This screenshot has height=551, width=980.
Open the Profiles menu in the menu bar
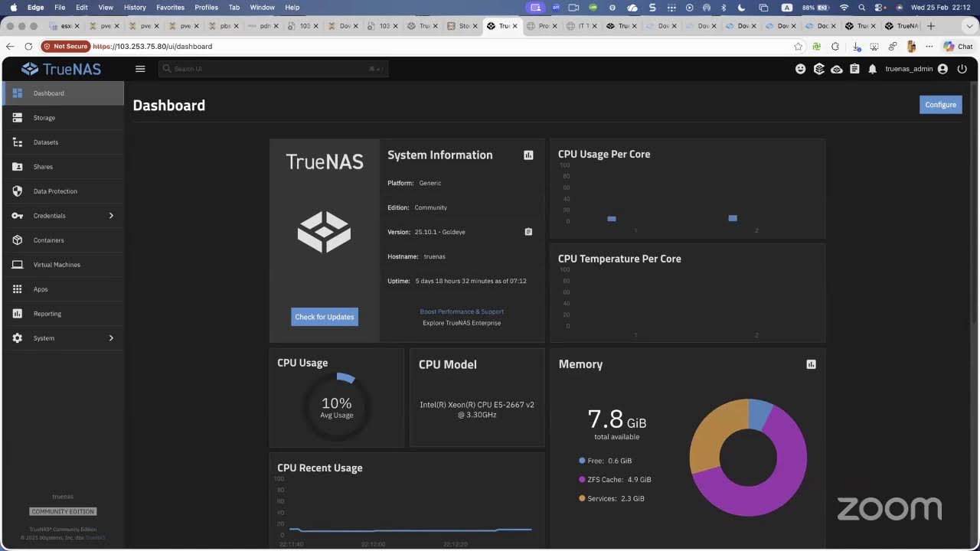(x=206, y=8)
